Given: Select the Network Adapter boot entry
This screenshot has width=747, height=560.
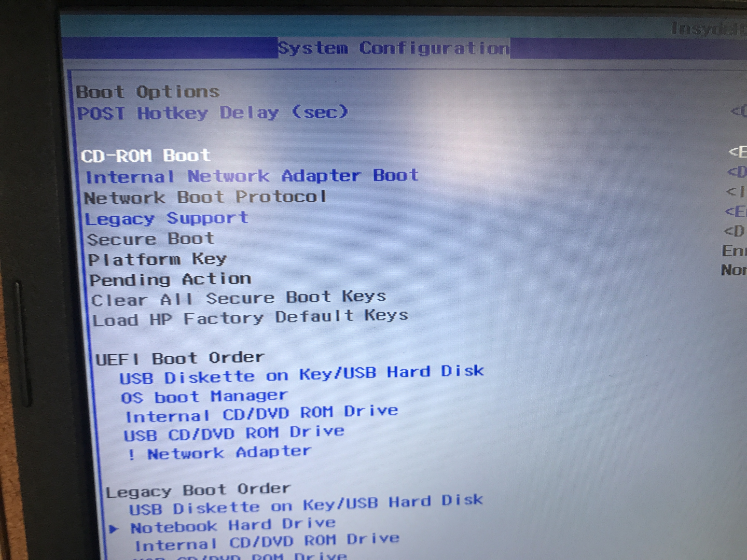Looking at the screenshot, I should 219,453.
